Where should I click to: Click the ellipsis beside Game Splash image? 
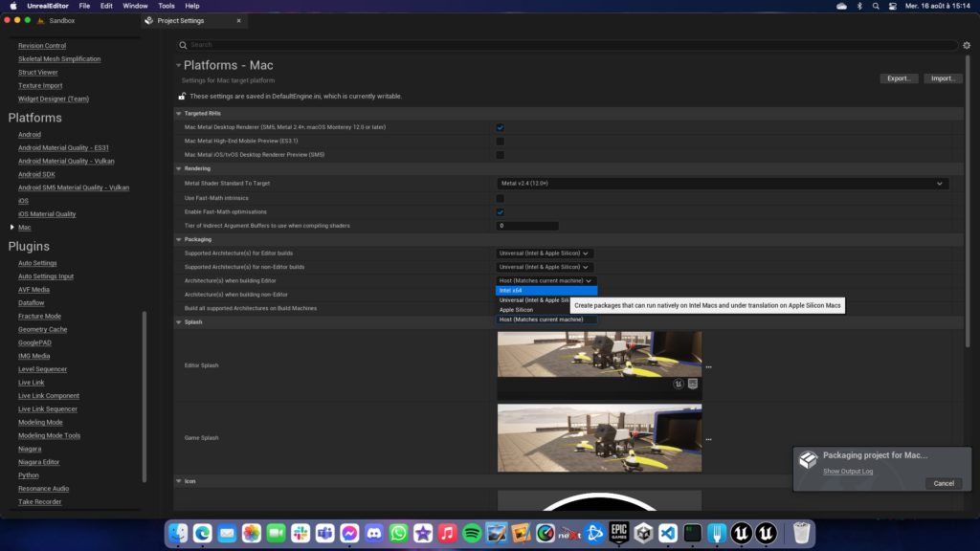(x=708, y=439)
